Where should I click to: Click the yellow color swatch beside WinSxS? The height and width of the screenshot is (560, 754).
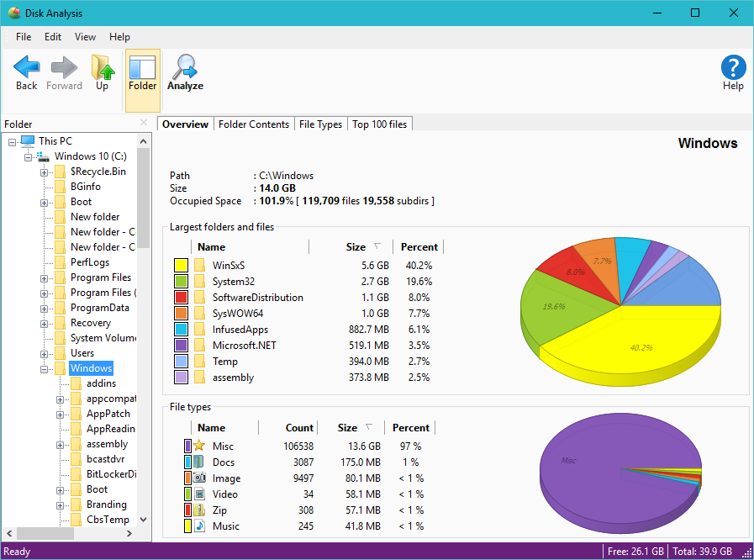pyautogui.click(x=182, y=265)
